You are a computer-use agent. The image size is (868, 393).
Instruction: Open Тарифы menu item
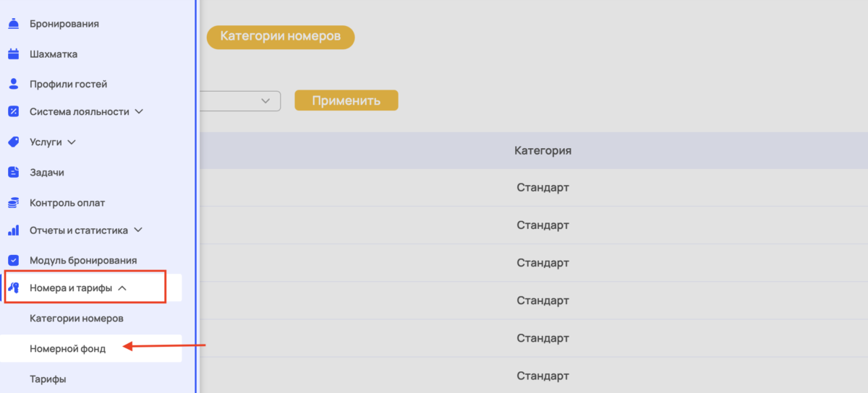coord(48,379)
